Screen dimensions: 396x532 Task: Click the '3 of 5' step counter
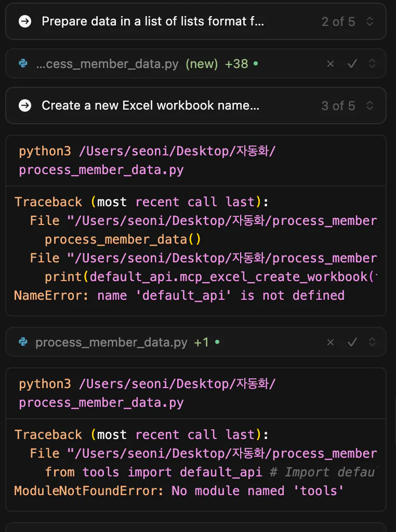338,106
